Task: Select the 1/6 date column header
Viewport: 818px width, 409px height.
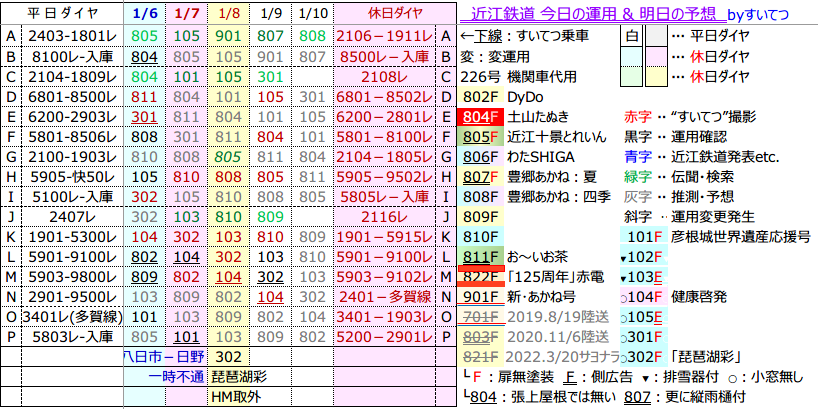Action: coord(145,14)
